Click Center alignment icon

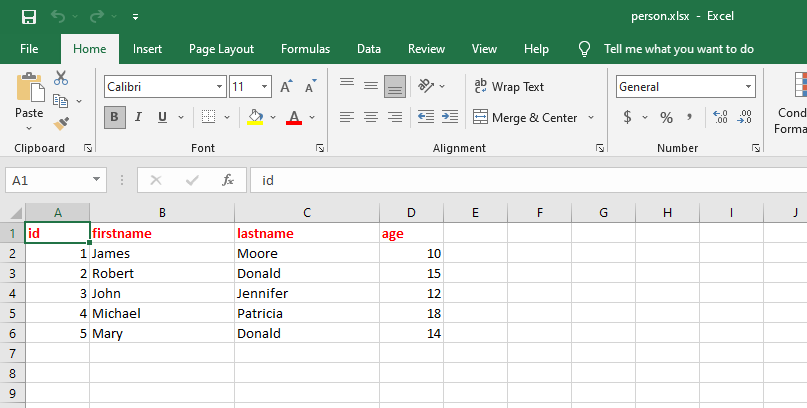pos(371,117)
